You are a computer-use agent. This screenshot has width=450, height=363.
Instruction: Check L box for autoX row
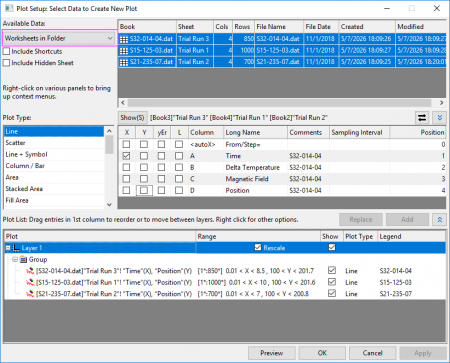[179, 144]
